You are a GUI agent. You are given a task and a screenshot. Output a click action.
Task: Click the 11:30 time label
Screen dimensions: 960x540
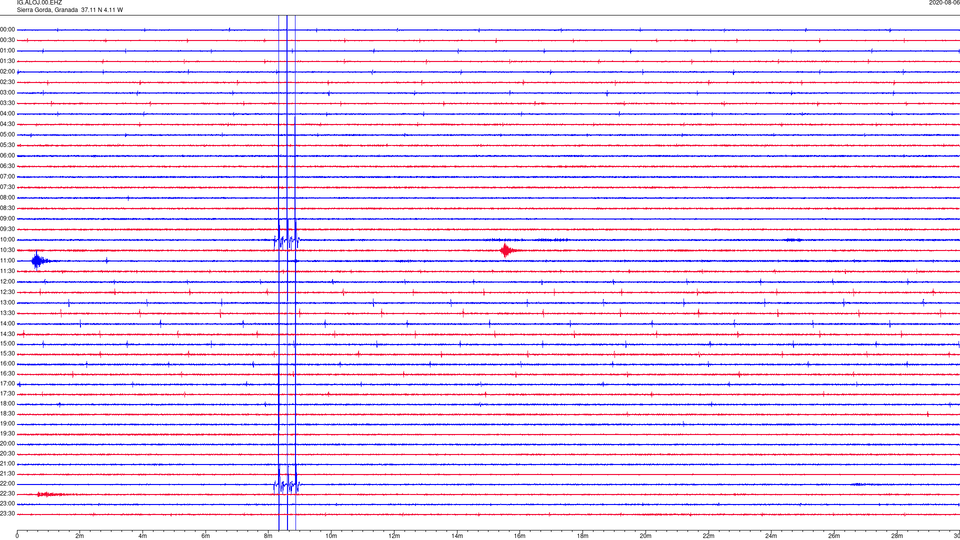click(7, 271)
